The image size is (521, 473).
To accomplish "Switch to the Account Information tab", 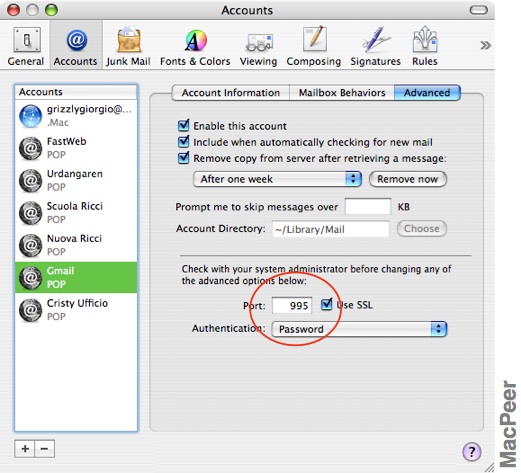I will tap(231, 92).
